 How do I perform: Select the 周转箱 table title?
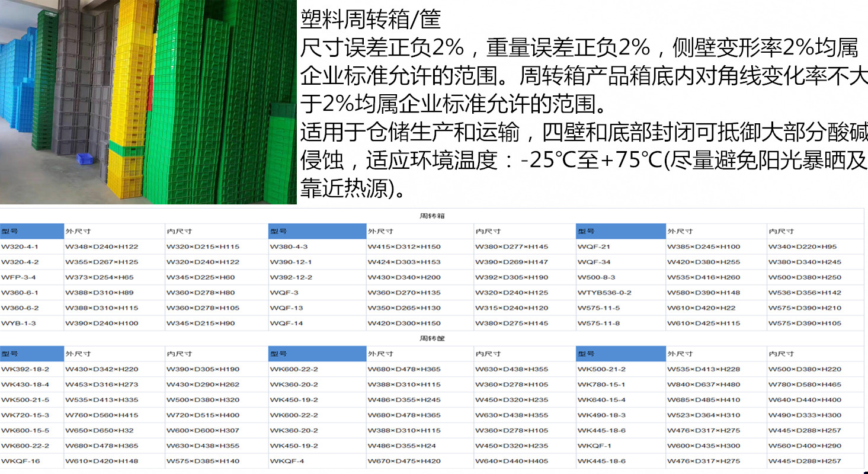[x=432, y=216]
